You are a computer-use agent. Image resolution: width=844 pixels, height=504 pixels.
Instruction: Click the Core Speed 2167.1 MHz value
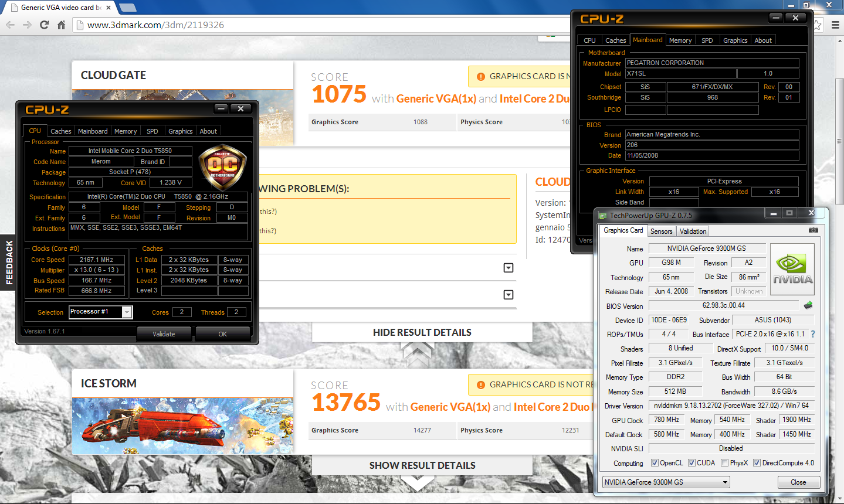(97, 260)
